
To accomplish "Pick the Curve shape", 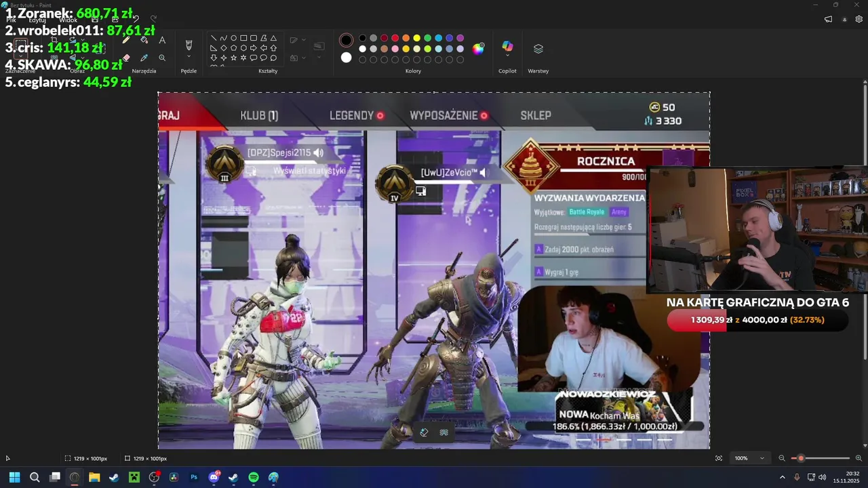I will (x=224, y=38).
